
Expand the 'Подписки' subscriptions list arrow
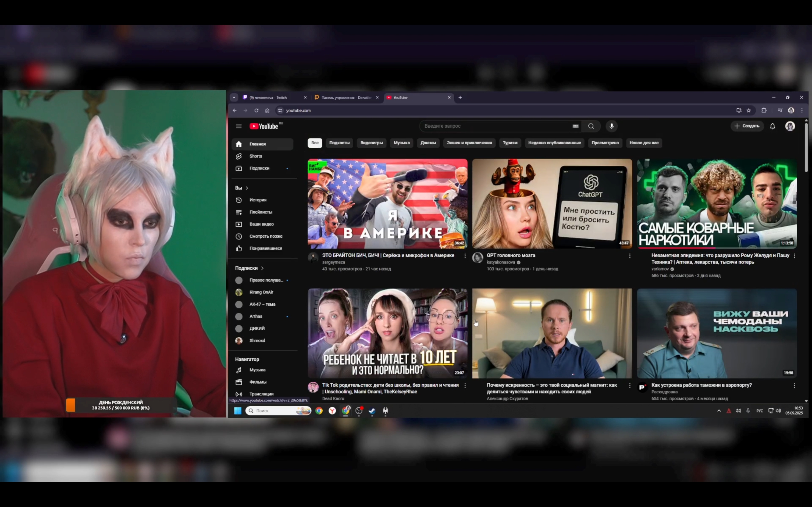click(263, 268)
